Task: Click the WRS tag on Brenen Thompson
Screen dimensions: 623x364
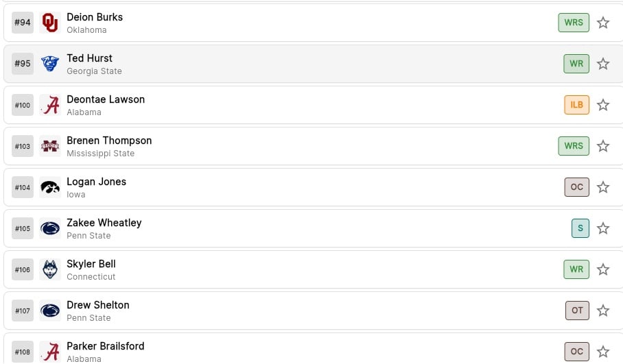Action: (x=574, y=146)
